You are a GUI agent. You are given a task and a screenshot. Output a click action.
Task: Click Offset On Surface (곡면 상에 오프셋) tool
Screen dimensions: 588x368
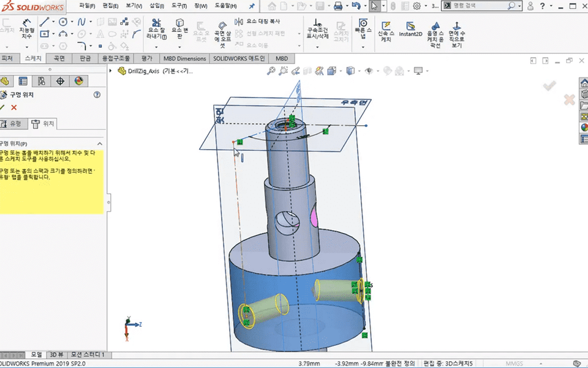click(222, 34)
